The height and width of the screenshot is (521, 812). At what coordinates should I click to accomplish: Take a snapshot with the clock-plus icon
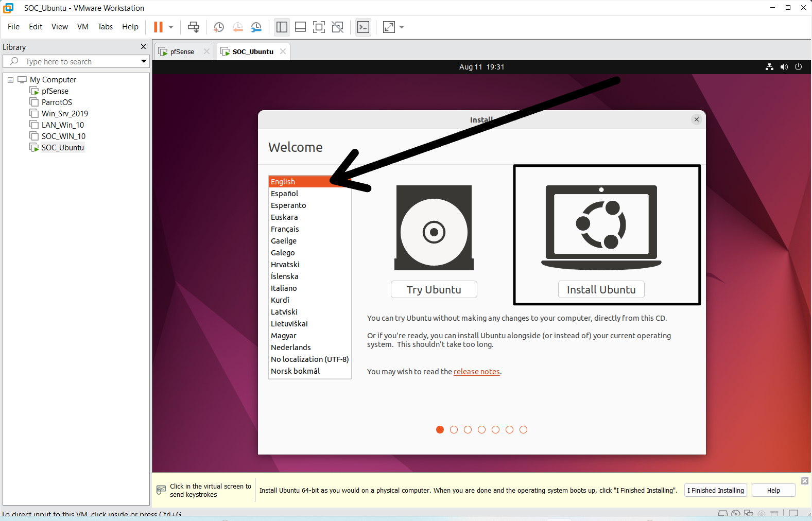pos(219,27)
